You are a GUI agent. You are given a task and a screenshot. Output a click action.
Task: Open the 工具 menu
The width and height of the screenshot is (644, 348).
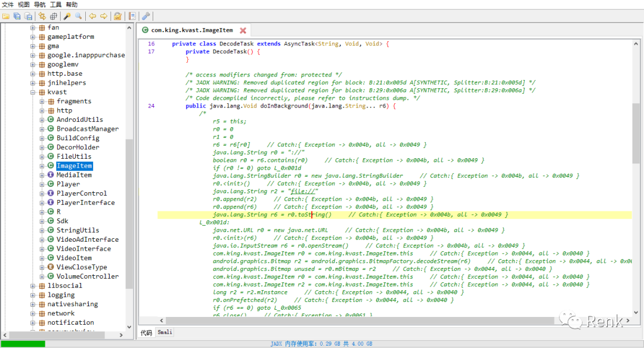click(55, 5)
